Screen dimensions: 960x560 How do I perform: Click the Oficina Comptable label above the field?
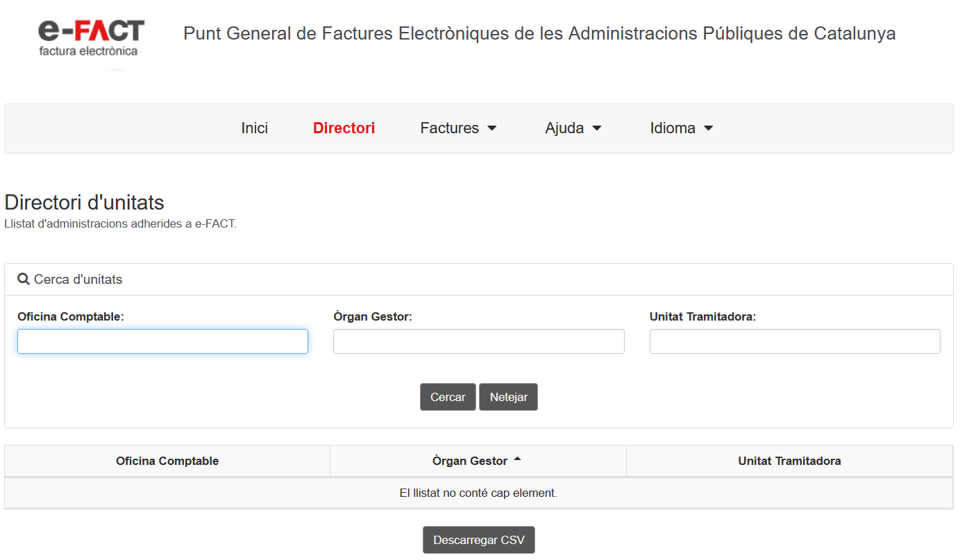point(71,316)
